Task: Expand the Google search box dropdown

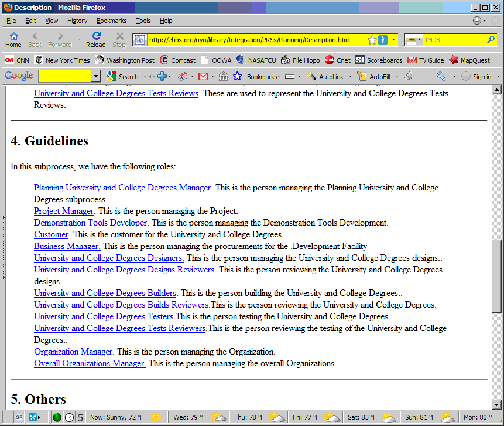Action: click(95, 77)
